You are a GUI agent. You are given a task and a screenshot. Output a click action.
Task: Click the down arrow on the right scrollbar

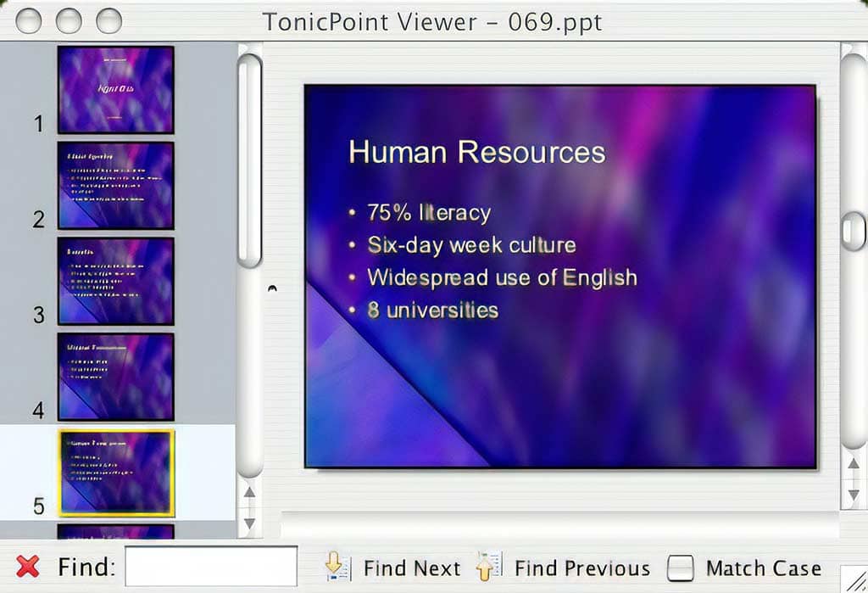(854, 492)
